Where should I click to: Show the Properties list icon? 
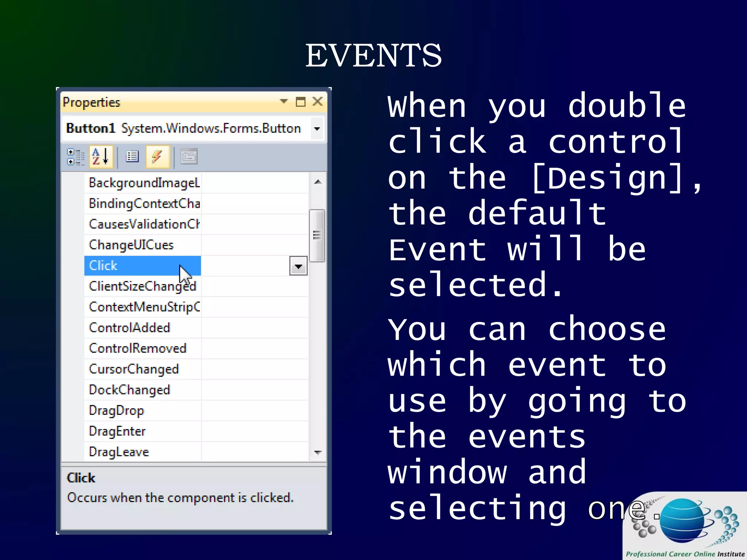coord(132,157)
